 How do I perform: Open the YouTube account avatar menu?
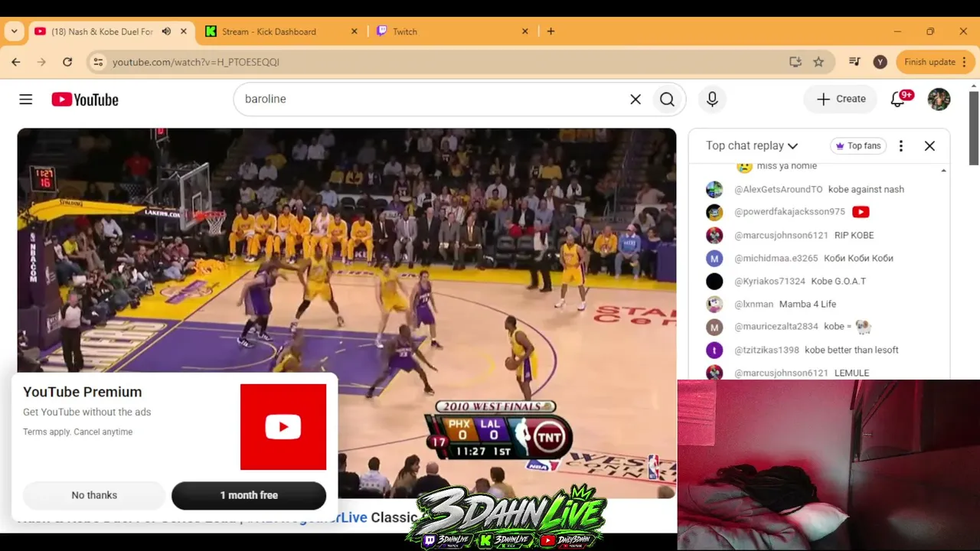[x=939, y=99]
